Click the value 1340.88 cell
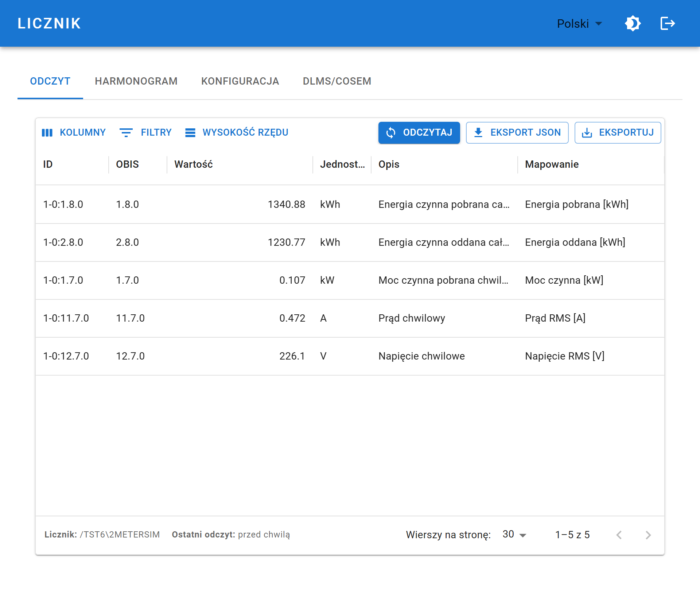Screen dimensions: 700x590 pyautogui.click(x=240, y=204)
